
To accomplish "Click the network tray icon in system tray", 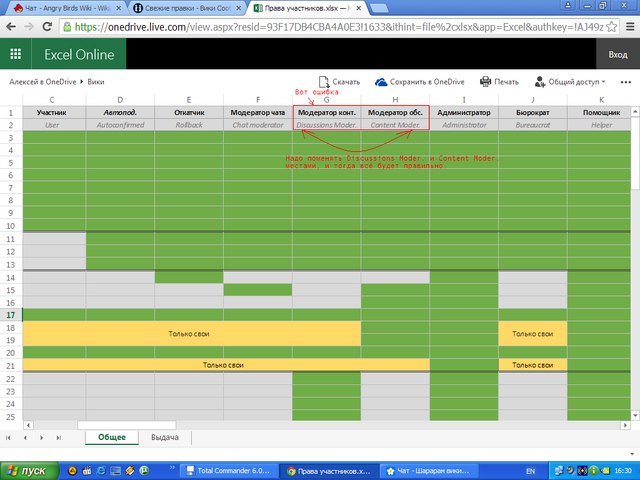I will tap(558, 471).
